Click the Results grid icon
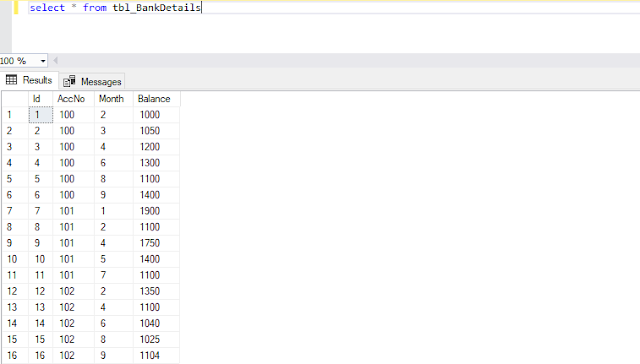This screenshot has width=640, height=364. [x=11, y=80]
